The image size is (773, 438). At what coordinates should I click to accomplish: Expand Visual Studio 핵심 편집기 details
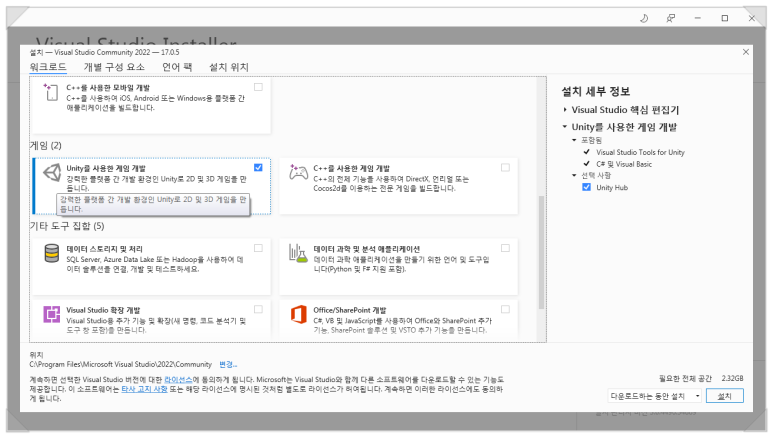(x=565, y=110)
